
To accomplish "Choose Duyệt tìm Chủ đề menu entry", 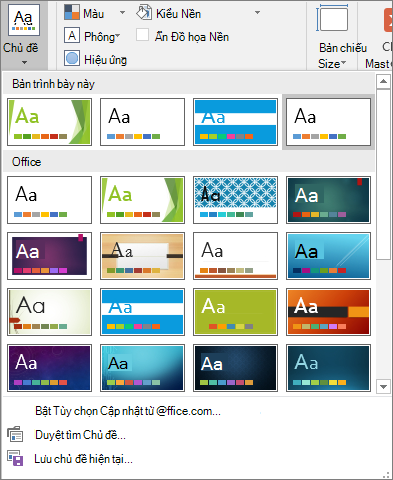I will pos(80,435).
